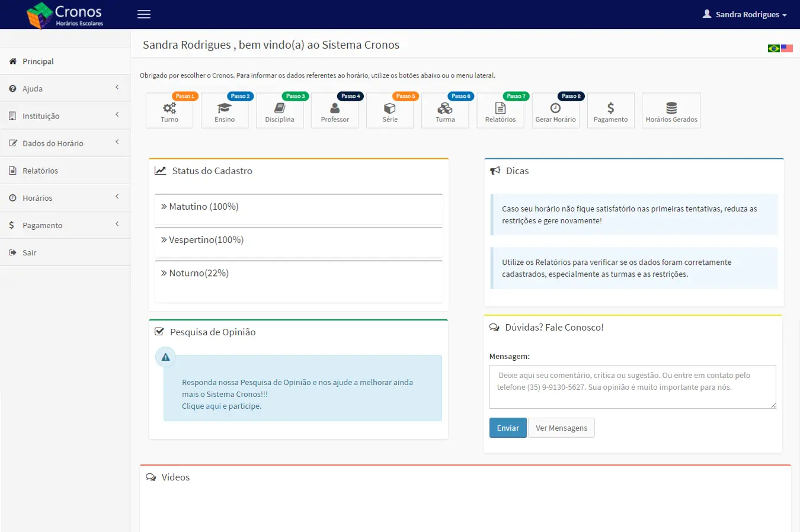Click the tip about reducing restrictions
The image size is (800, 532).
coord(634,214)
